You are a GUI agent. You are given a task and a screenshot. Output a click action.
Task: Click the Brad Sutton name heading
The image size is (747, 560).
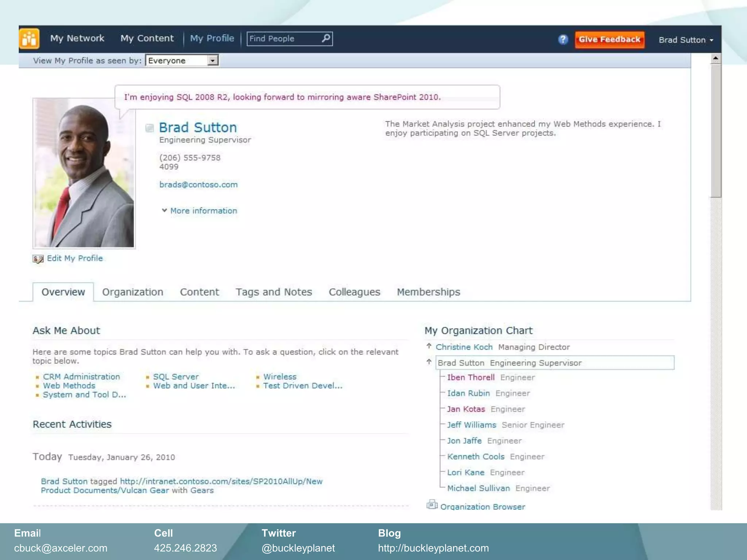pyautogui.click(x=198, y=128)
